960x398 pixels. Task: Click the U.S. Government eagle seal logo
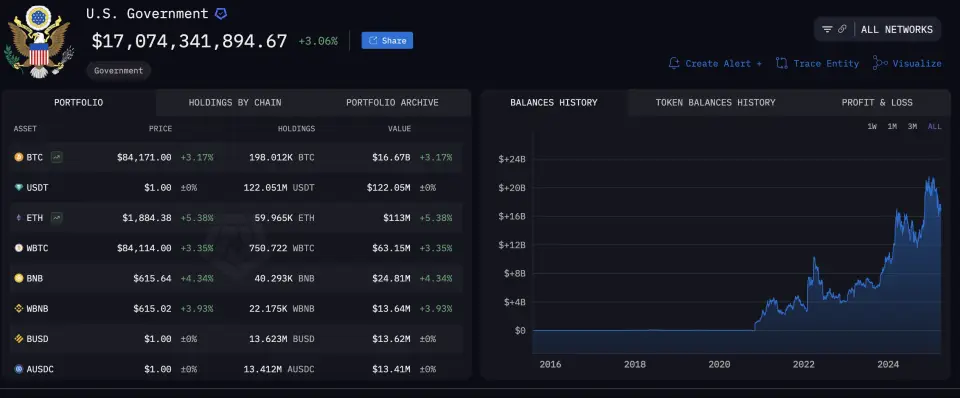tap(39, 42)
